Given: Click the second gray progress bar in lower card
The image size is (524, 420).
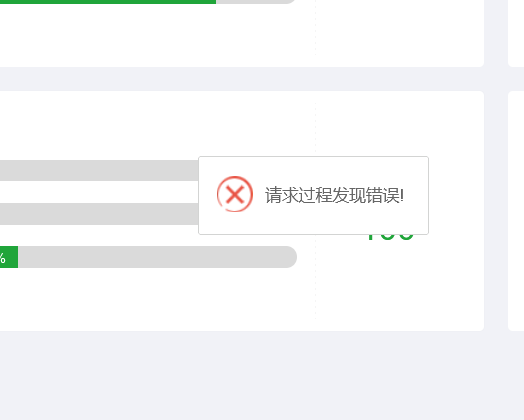Looking at the screenshot, I should point(99,214).
